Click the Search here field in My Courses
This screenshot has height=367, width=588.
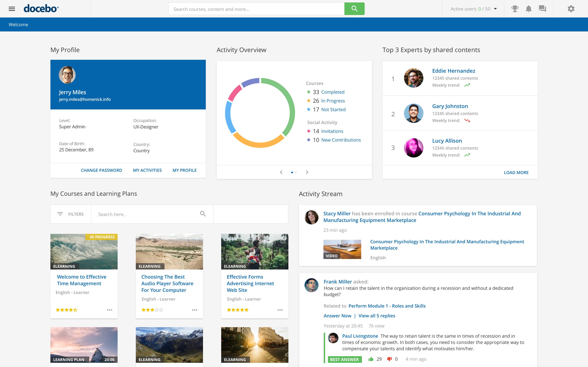[x=146, y=214]
